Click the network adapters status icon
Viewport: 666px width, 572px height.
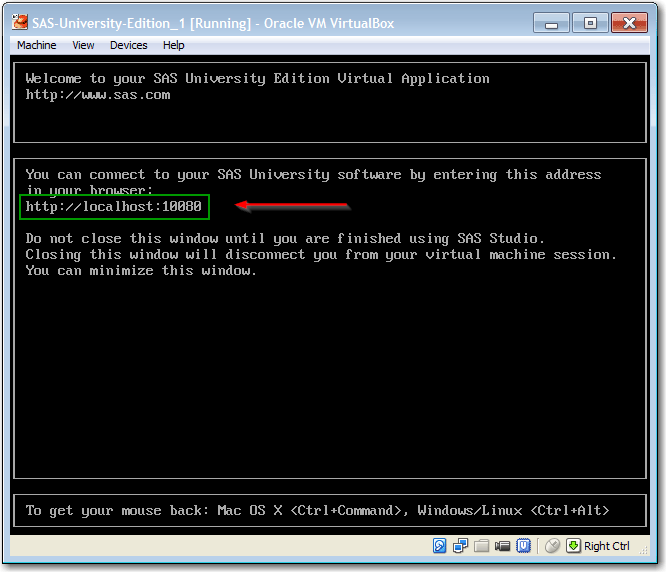point(460,546)
